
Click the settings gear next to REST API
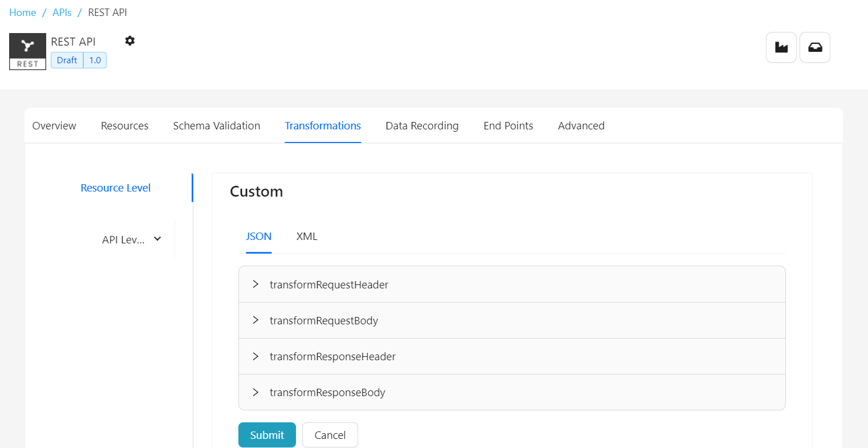[130, 41]
